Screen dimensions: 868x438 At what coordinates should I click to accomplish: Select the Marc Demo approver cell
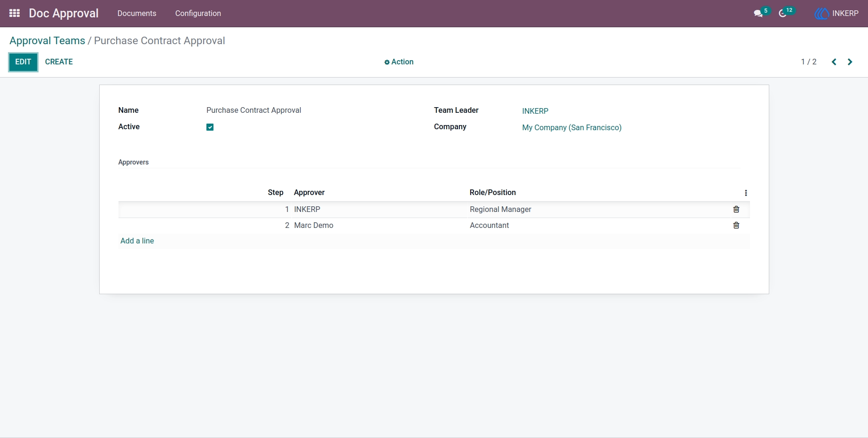[x=378, y=226]
